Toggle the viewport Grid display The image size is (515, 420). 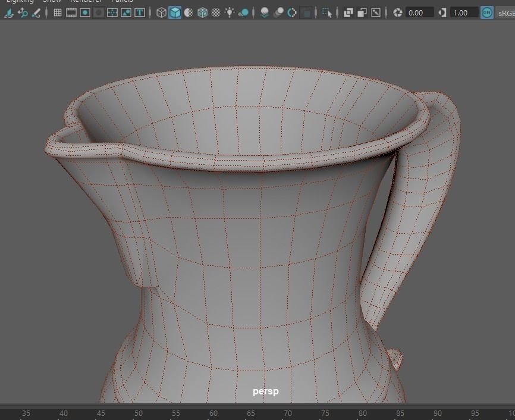(58, 13)
